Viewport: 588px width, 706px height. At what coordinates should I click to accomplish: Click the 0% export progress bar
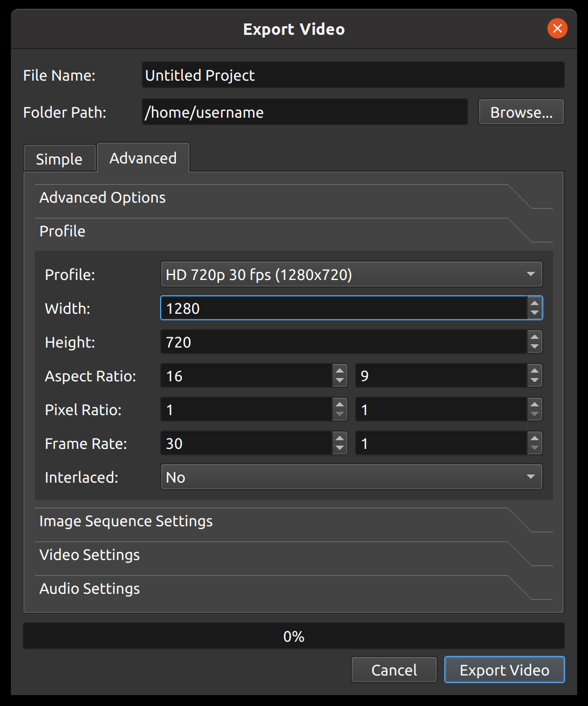(294, 636)
